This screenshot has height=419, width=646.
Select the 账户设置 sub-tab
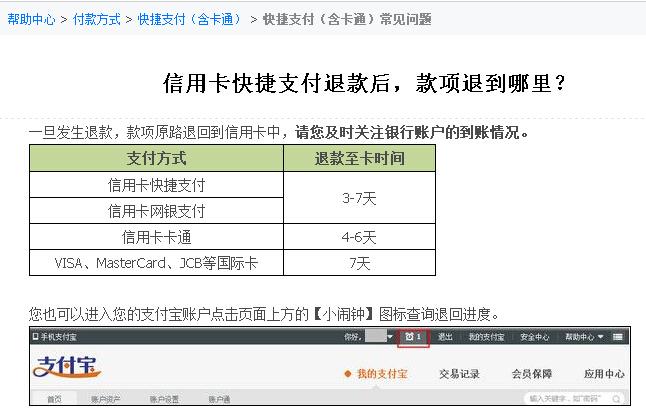[164, 399]
